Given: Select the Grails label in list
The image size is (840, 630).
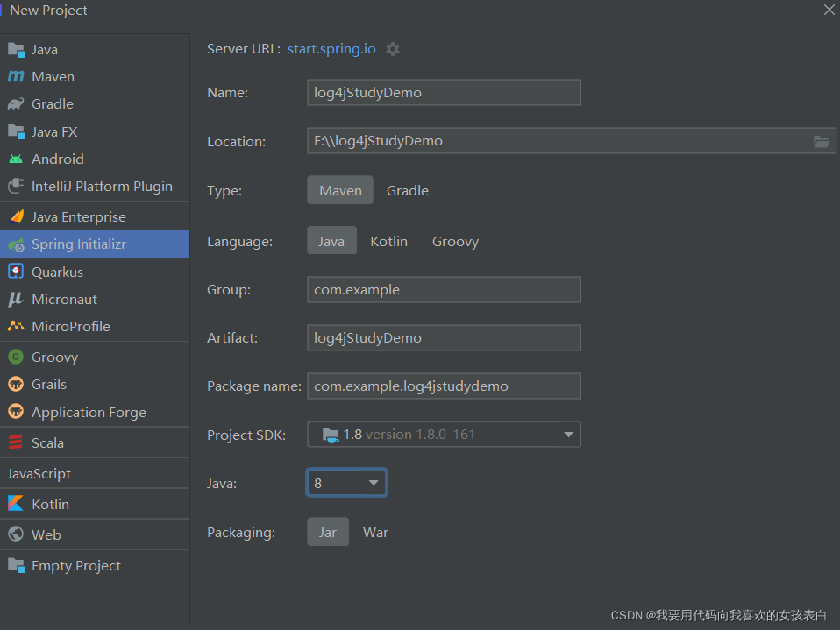Looking at the screenshot, I should 49,385.
